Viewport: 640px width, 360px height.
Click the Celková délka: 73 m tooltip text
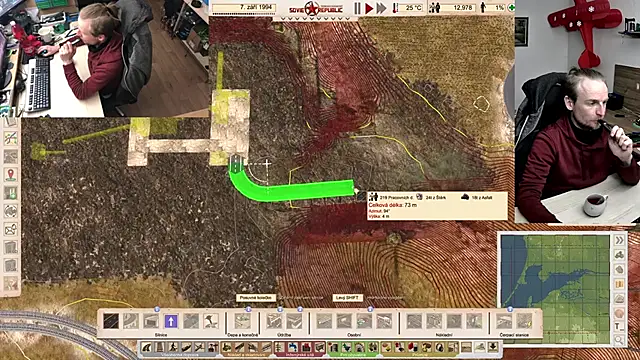pos(393,205)
